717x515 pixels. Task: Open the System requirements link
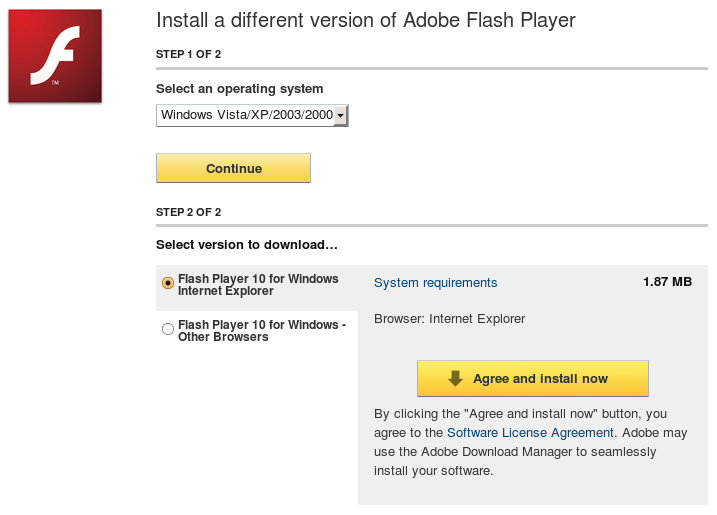(435, 283)
